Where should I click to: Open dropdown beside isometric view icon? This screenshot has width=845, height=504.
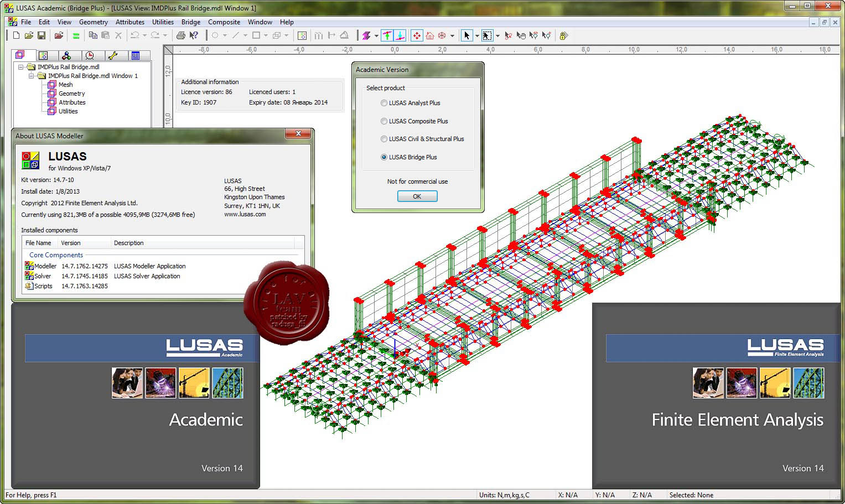(x=452, y=35)
